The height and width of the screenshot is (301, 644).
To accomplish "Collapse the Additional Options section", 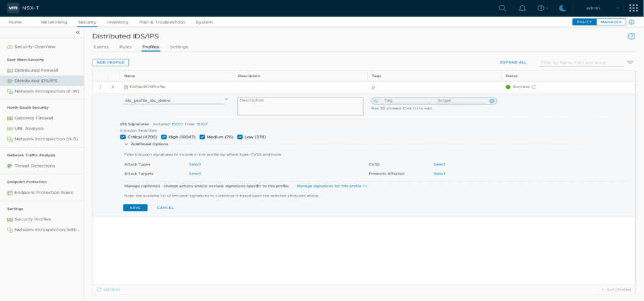I will tap(126, 144).
